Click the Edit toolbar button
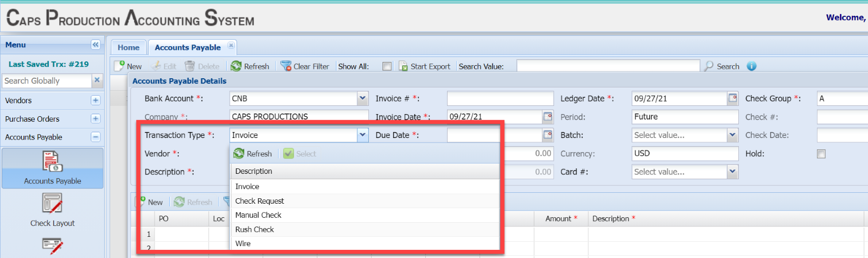 pyautogui.click(x=164, y=66)
